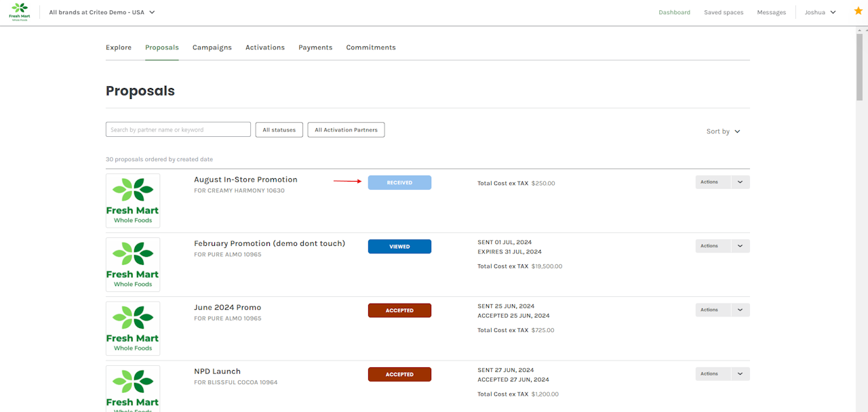
Task: Click the '$725.00' total cost value
Action: (x=542, y=330)
